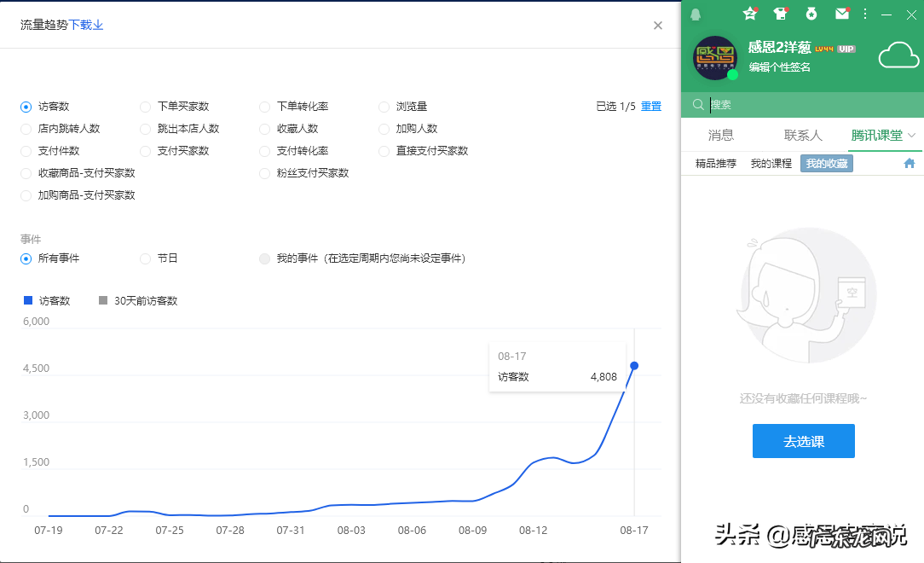Click the 重置 reset link
The width and height of the screenshot is (924, 563).
click(650, 106)
